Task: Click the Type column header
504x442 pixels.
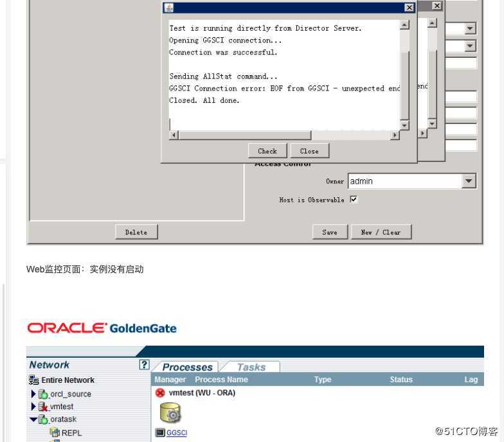Action: (x=323, y=379)
